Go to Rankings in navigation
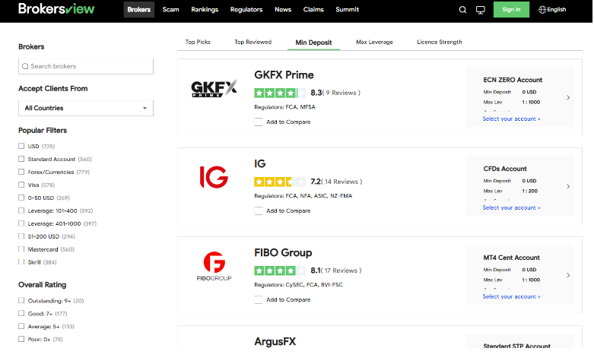Screen dimensions: 594x364 [x=205, y=9]
